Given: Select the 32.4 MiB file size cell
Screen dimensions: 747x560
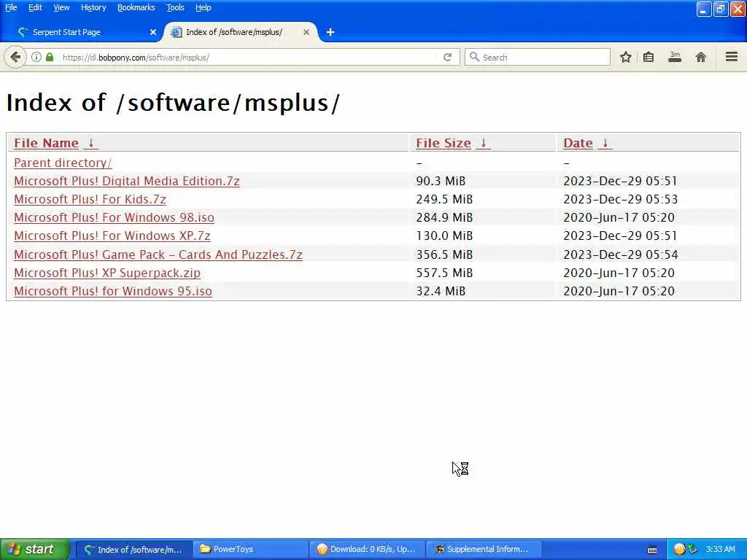Looking at the screenshot, I should pos(441,291).
